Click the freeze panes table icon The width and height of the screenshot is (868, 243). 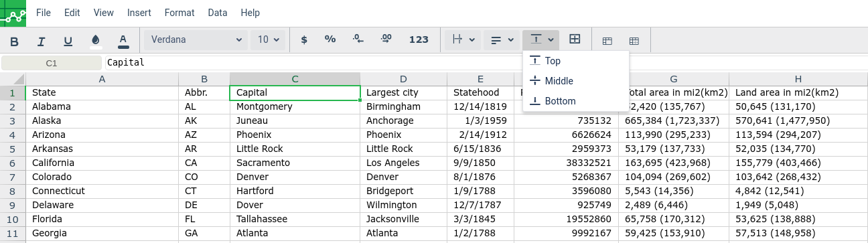607,41
